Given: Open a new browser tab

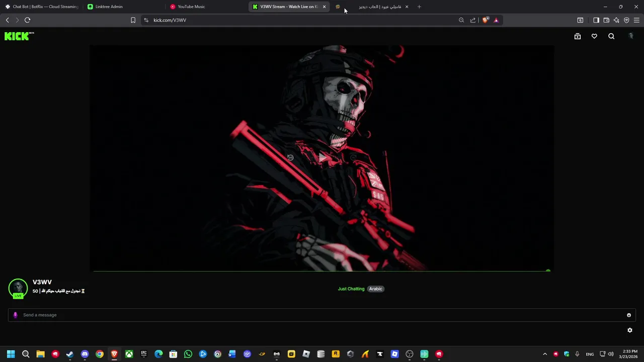Looking at the screenshot, I should click(x=419, y=7).
